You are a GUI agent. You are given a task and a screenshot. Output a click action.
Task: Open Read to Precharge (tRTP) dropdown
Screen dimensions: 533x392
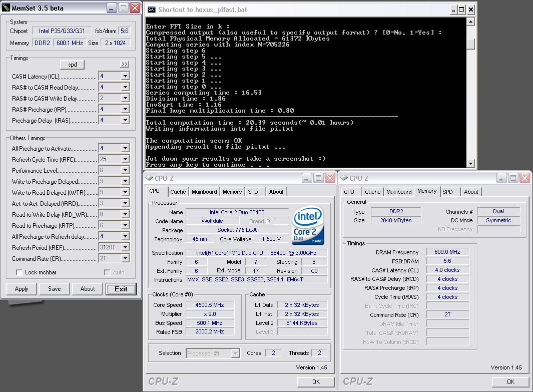[x=125, y=225]
